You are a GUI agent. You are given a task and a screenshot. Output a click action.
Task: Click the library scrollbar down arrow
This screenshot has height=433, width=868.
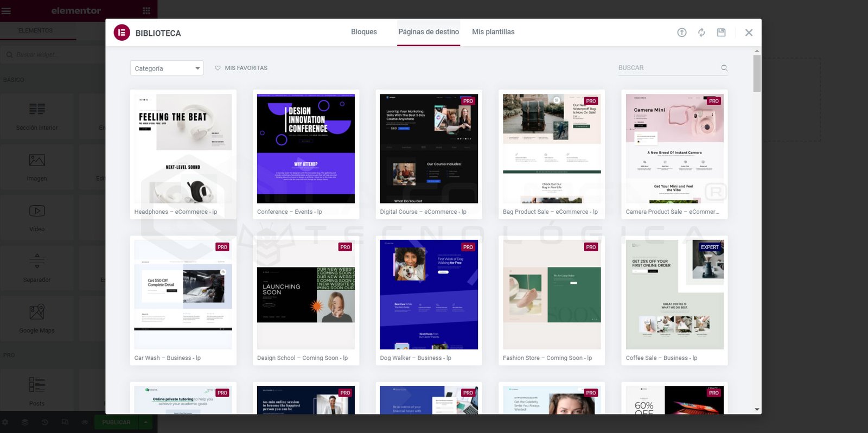coord(757,410)
